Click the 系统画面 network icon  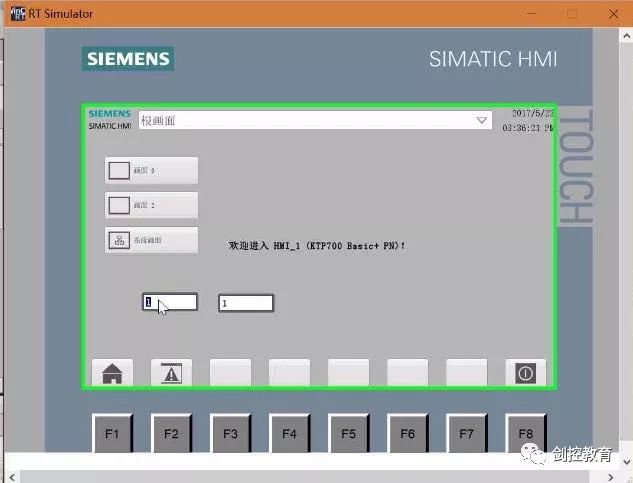tap(119, 240)
